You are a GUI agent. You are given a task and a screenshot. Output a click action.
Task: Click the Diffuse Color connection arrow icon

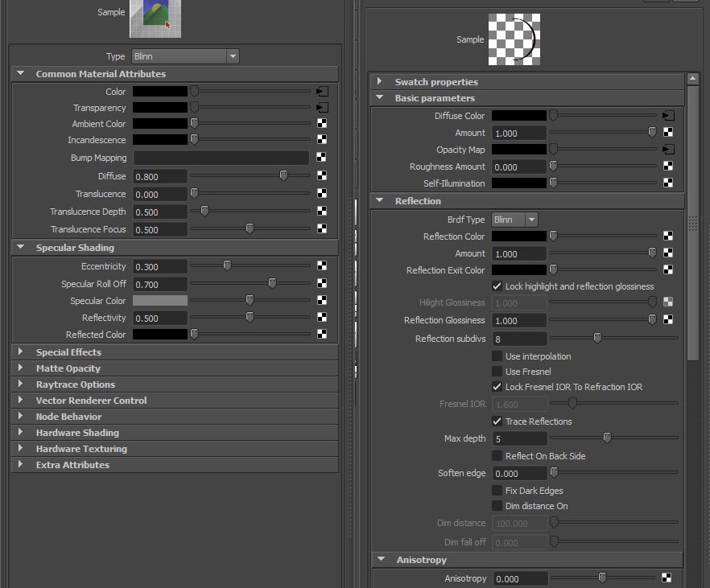click(668, 116)
